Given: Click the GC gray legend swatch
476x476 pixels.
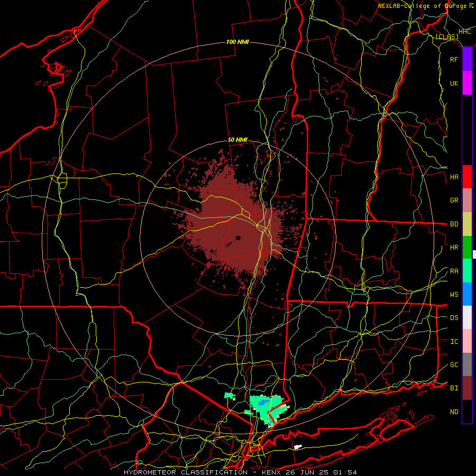Looking at the screenshot, I should point(467,364).
